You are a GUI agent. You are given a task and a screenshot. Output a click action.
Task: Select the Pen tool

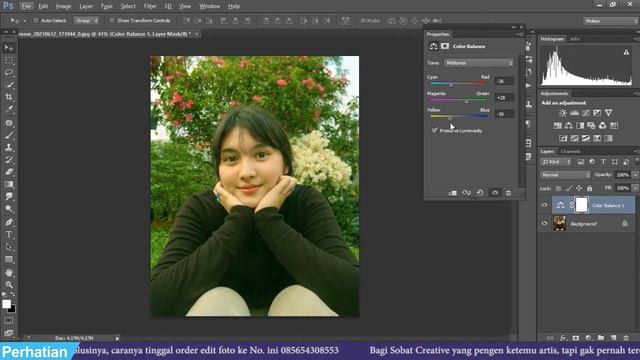(9, 222)
